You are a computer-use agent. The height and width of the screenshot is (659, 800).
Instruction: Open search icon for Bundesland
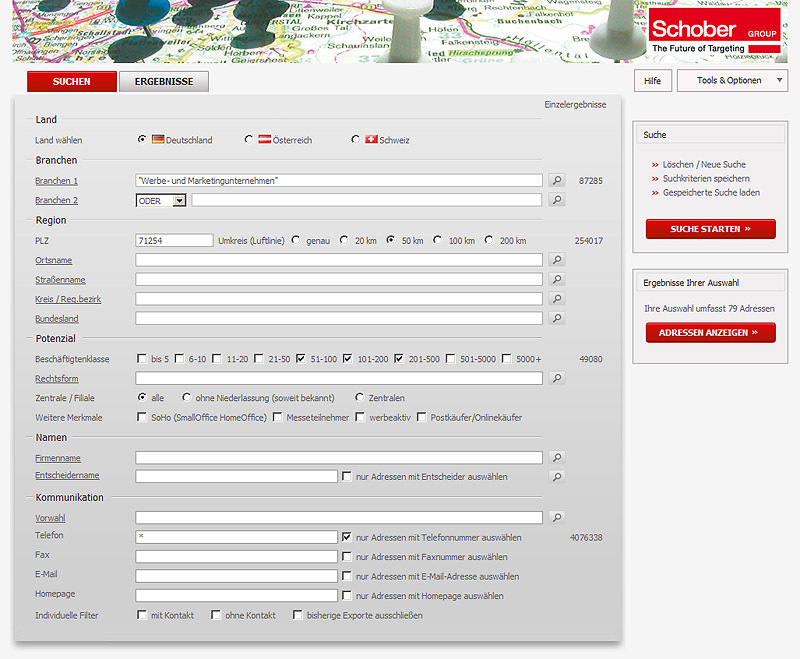click(557, 318)
